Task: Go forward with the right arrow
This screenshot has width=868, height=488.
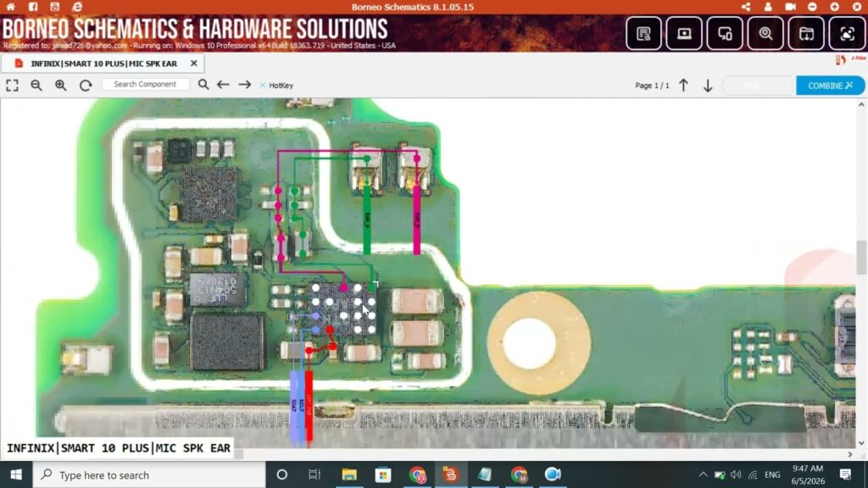Action: click(245, 85)
